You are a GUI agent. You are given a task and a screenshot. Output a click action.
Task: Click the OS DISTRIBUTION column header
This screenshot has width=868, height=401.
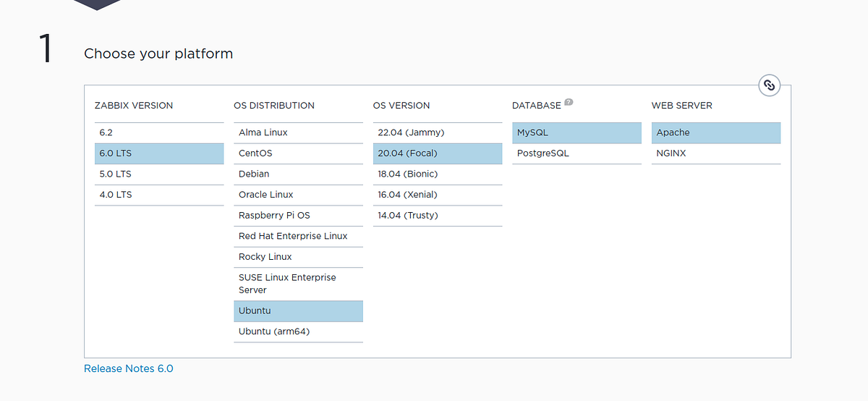pos(274,106)
